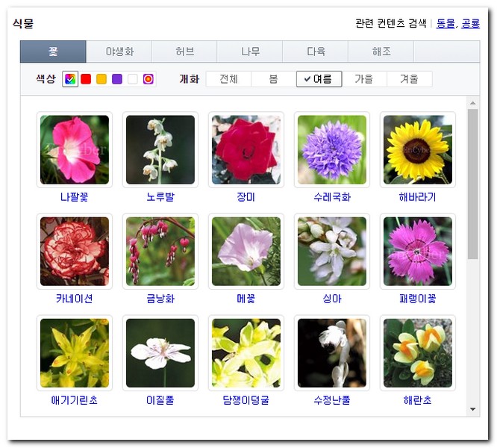Open the 싱아 flower thumbnail
The width and height of the screenshot is (497, 448).
(332, 252)
